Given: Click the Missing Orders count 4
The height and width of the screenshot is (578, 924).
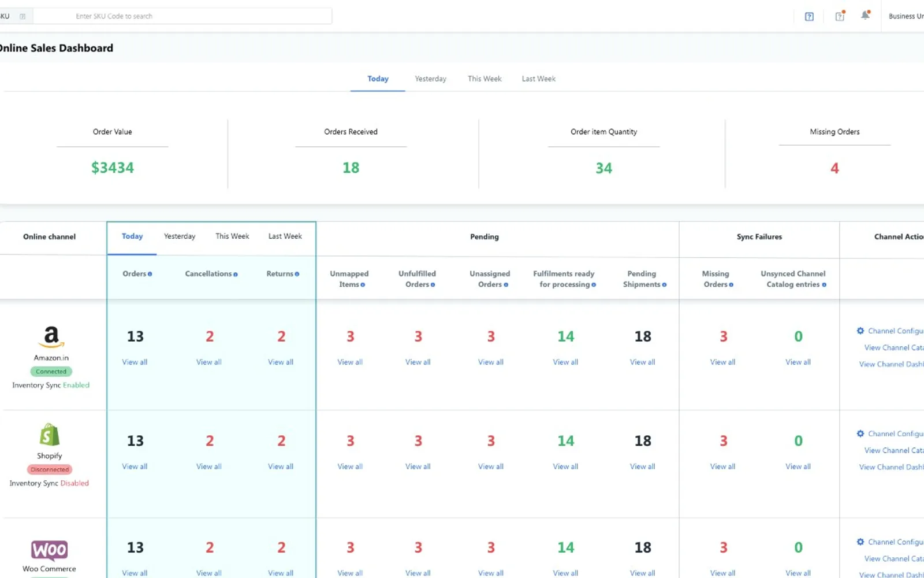Looking at the screenshot, I should coord(834,168).
